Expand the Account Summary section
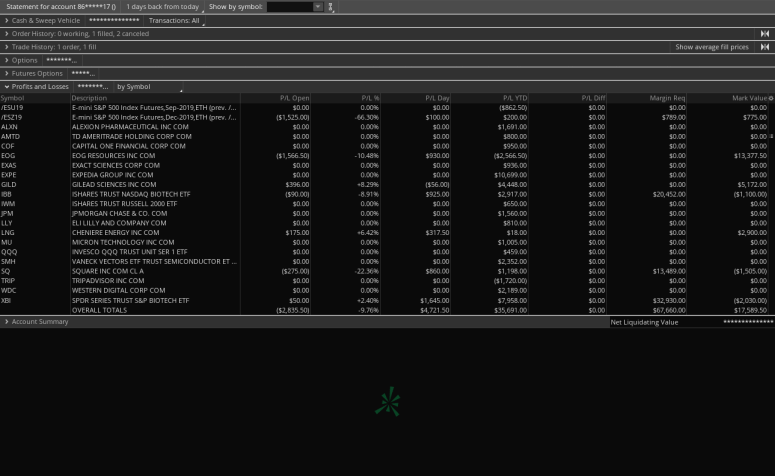Viewport: 775px width, 476px height. 6,322
